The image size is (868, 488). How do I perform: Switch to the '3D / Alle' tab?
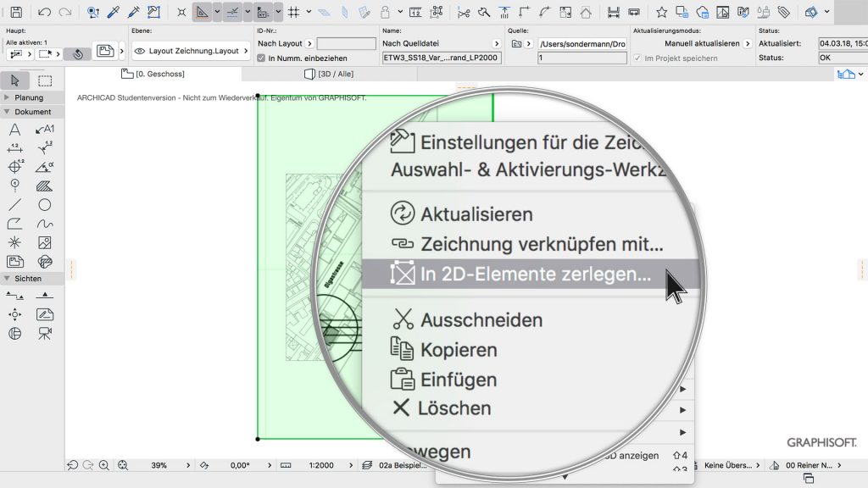pyautogui.click(x=337, y=74)
